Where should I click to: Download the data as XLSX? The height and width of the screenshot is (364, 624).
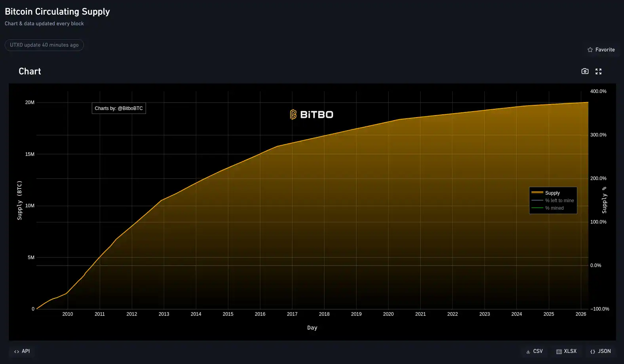point(566,351)
